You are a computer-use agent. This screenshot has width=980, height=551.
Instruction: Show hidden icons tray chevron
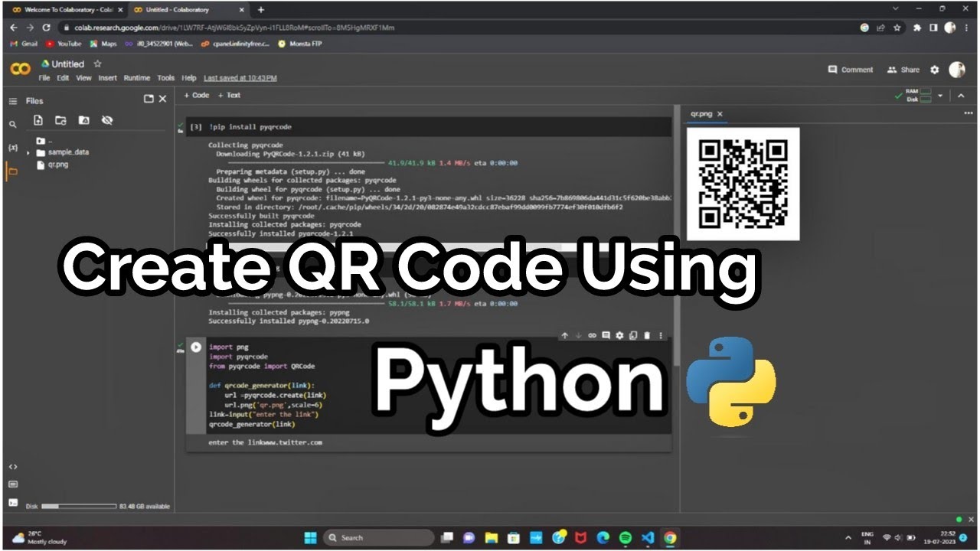click(x=848, y=537)
